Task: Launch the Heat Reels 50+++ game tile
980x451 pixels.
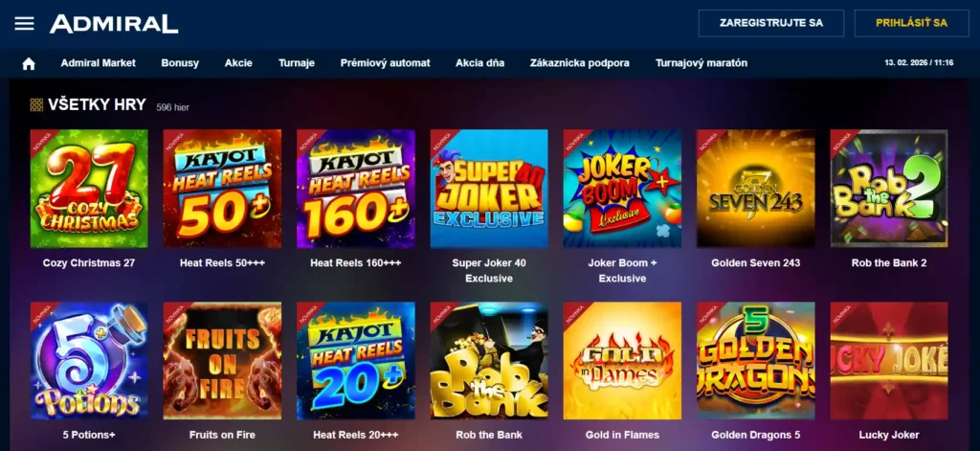Action: coord(222,189)
